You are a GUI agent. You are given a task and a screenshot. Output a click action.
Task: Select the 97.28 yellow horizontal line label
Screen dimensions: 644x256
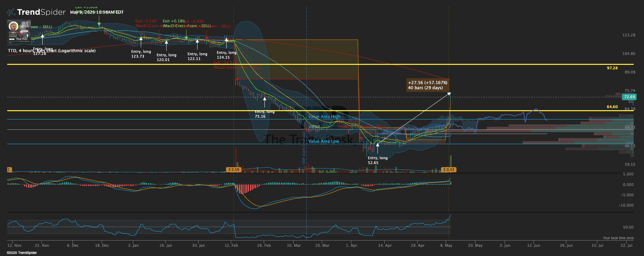612,68
